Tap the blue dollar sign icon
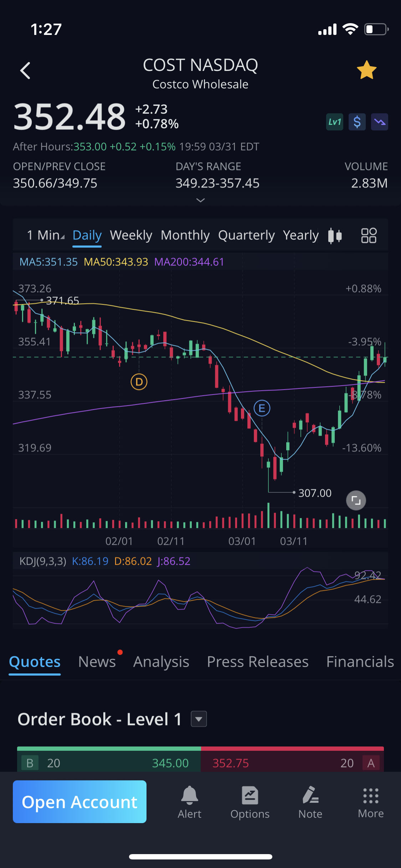The image size is (401, 868). click(357, 122)
